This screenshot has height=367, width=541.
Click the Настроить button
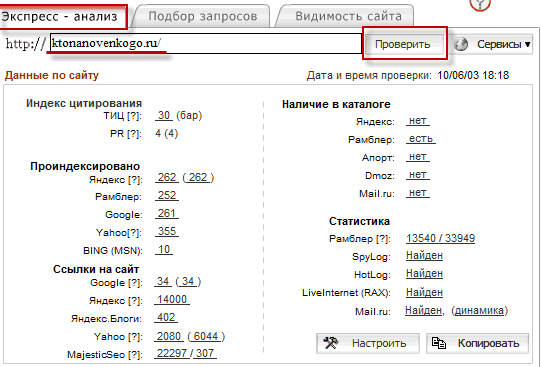click(x=368, y=343)
